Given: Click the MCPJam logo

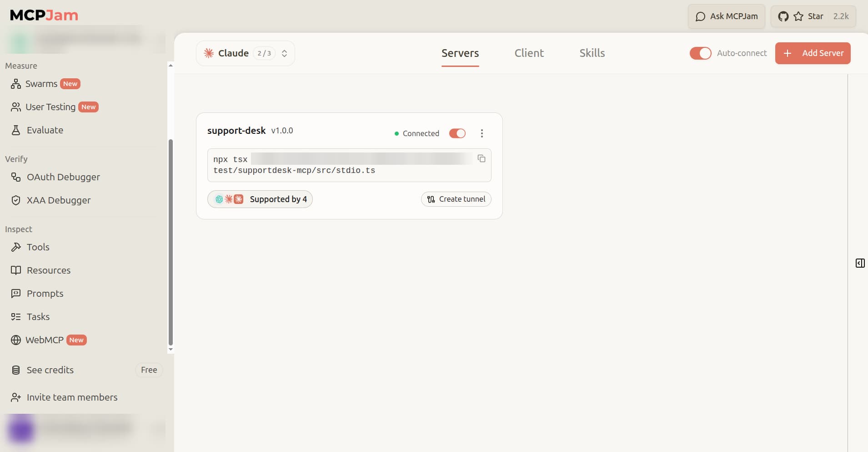Looking at the screenshot, I should coord(44,15).
